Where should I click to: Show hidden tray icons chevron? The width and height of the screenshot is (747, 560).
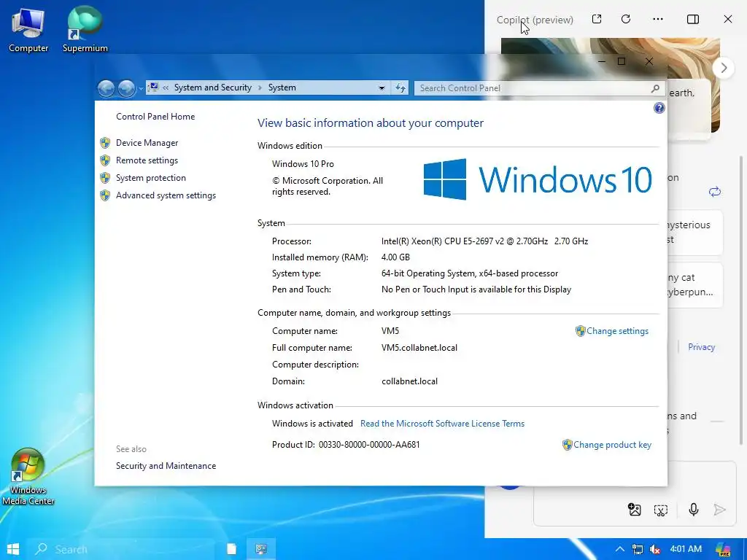[x=620, y=549]
